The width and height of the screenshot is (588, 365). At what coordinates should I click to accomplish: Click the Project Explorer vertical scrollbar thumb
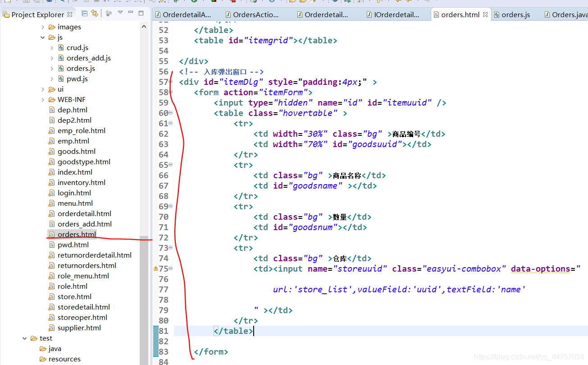[x=144, y=300]
